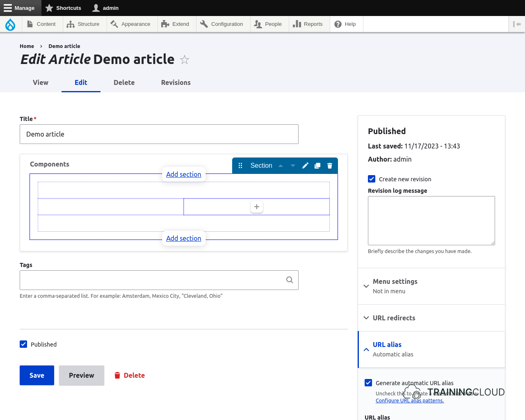Open the Revisions tab
525x420 pixels.
click(176, 82)
